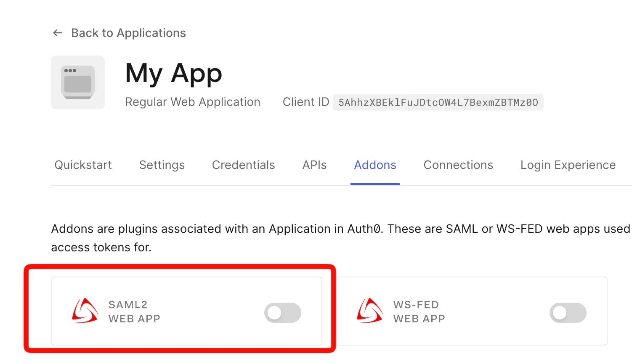Switch to the Credentials tab
This screenshot has width=632, height=364.
[243, 165]
